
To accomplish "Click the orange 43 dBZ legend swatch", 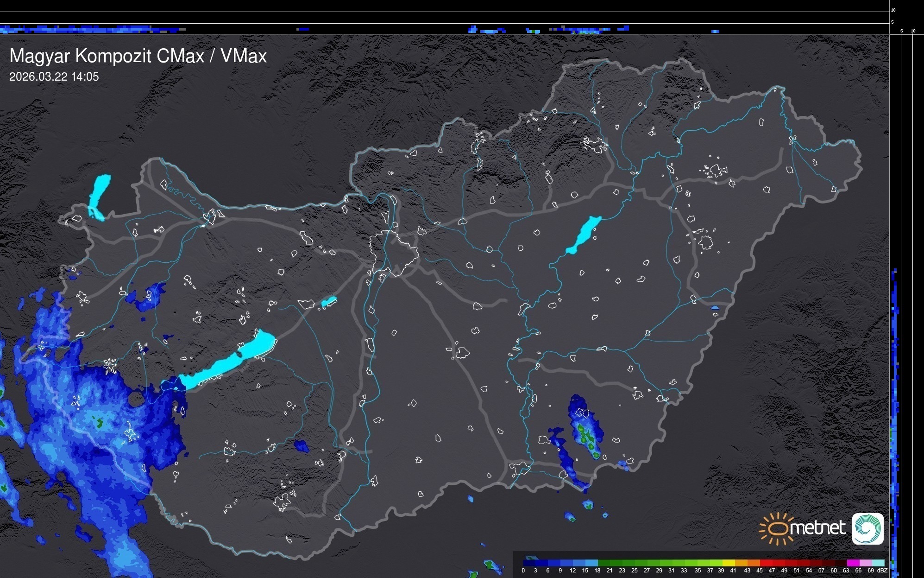I will (x=753, y=563).
